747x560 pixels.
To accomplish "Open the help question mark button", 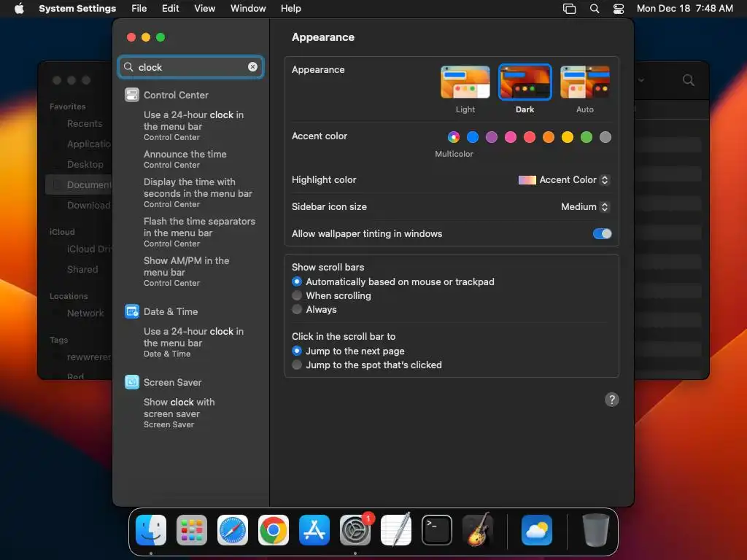I will [x=612, y=400].
